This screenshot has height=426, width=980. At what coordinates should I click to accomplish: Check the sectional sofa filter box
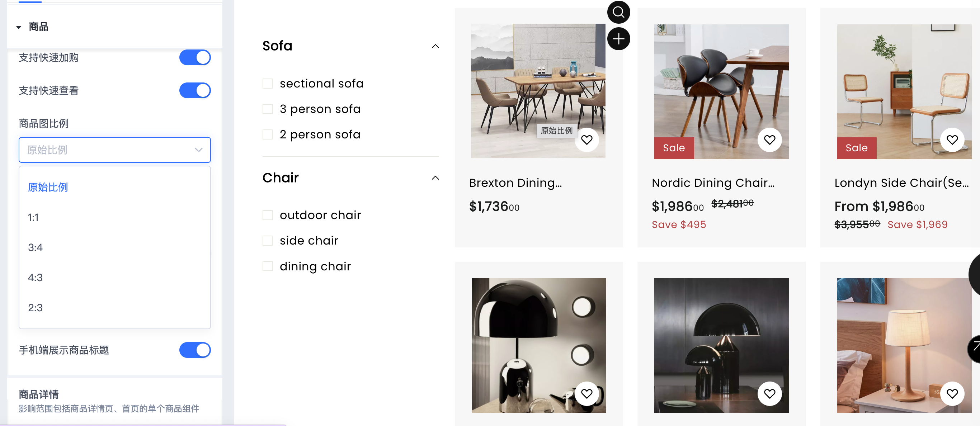pyautogui.click(x=268, y=84)
